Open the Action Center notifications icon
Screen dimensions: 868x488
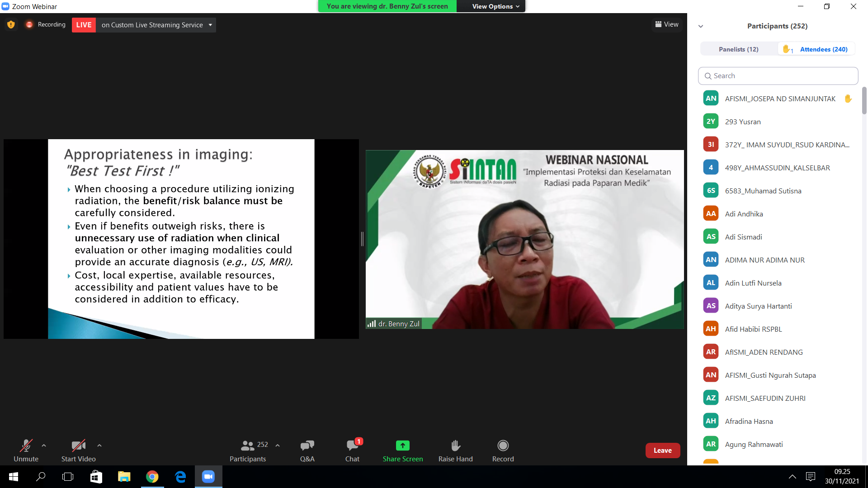[x=811, y=477]
